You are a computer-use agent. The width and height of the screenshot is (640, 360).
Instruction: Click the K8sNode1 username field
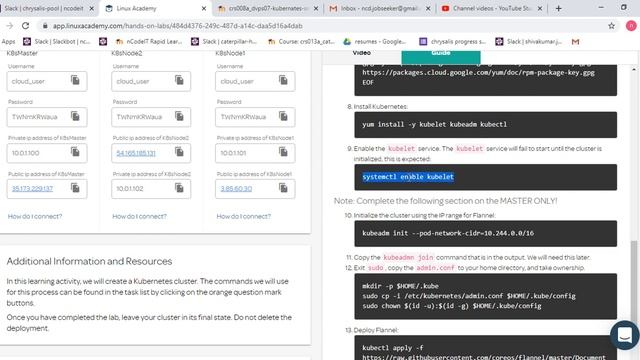coord(255,81)
